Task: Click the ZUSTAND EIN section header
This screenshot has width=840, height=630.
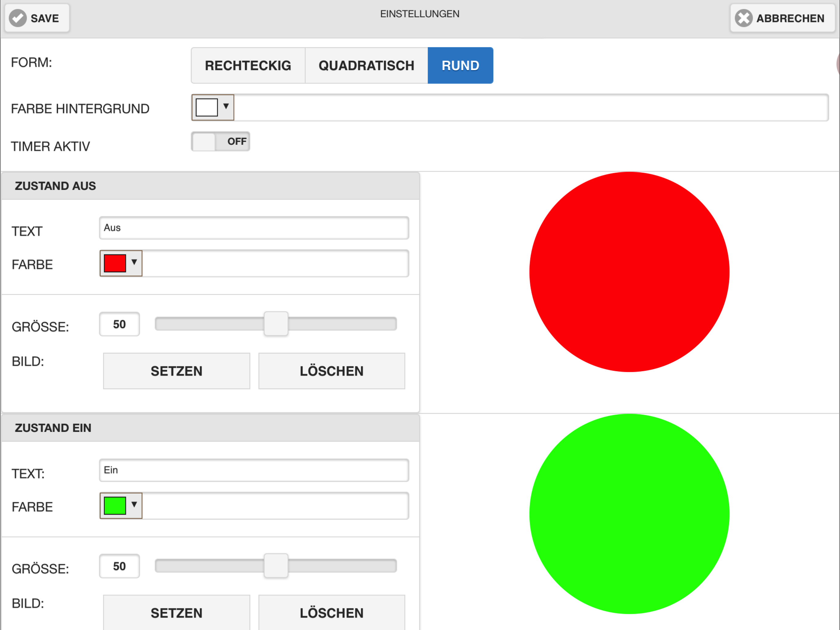Action: 210,428
